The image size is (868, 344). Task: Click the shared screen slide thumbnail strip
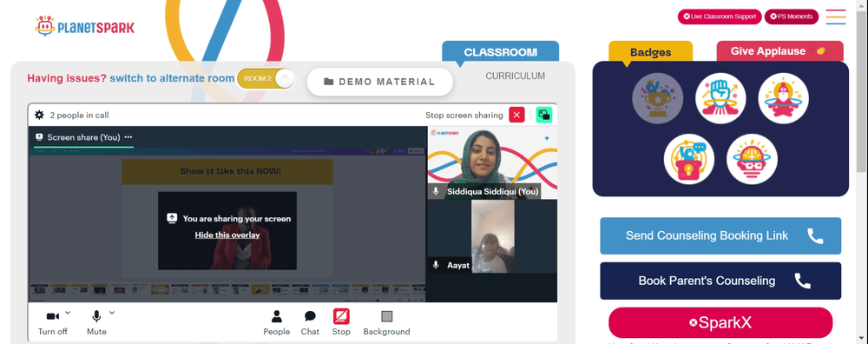click(x=227, y=290)
